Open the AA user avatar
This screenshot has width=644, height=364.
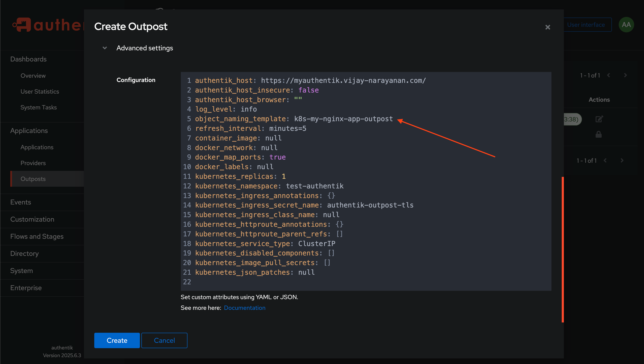coord(626,24)
